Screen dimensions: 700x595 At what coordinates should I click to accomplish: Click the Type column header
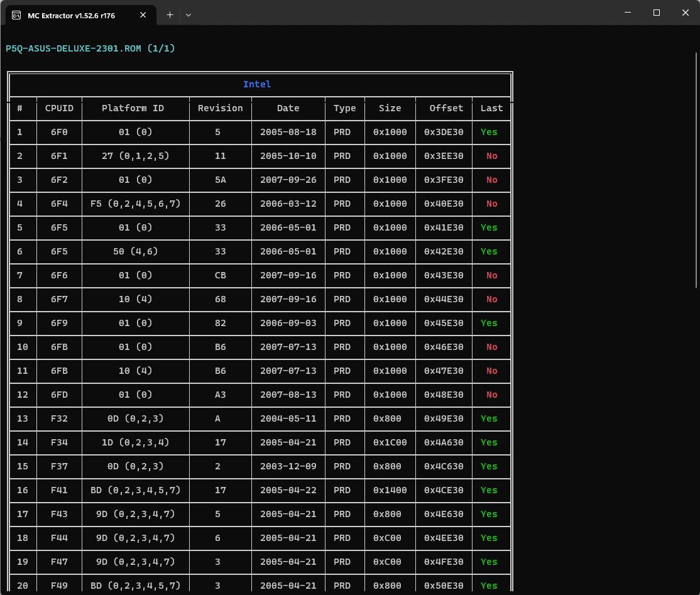[x=344, y=108]
